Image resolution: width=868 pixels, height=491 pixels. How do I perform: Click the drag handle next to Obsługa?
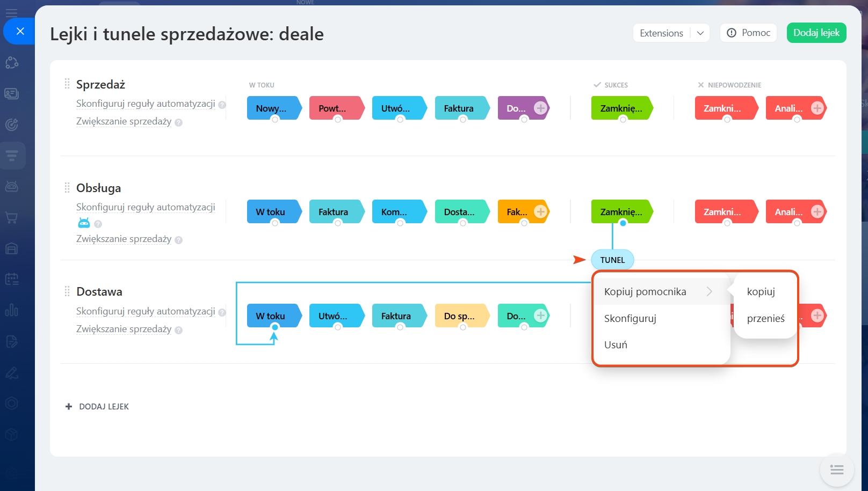click(67, 187)
